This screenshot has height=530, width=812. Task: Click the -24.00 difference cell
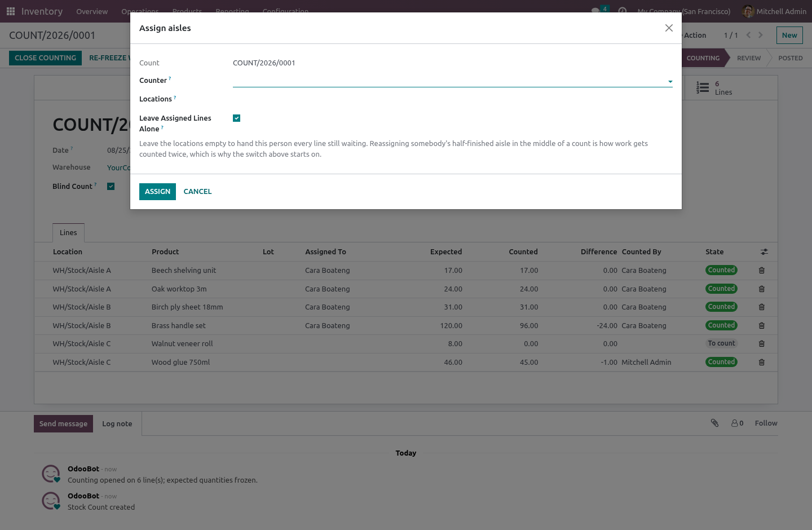[607, 326]
